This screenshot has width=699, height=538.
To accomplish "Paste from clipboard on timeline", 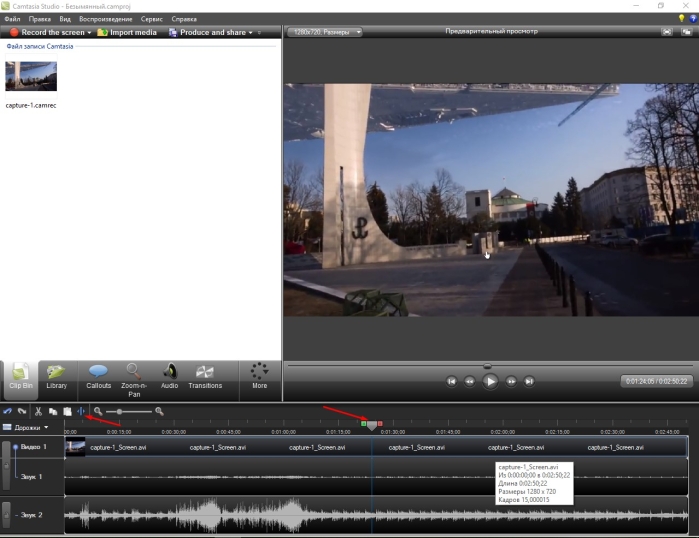I will (67, 411).
